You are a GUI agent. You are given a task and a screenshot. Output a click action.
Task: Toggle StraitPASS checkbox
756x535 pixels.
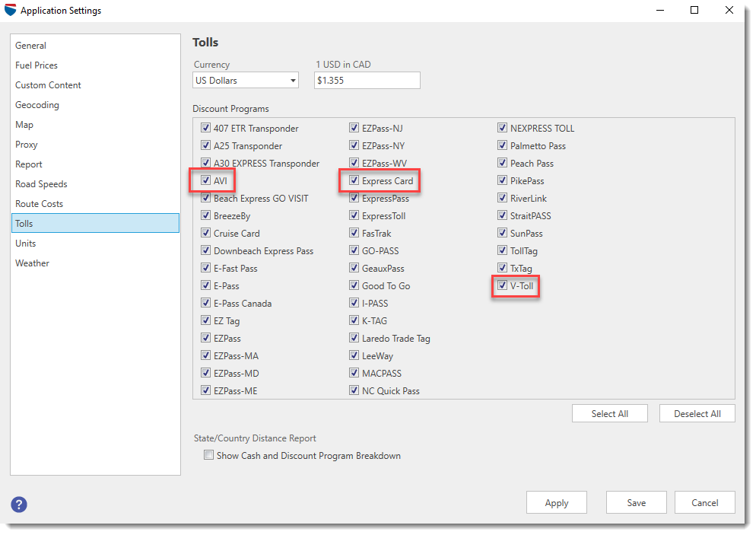(x=503, y=215)
